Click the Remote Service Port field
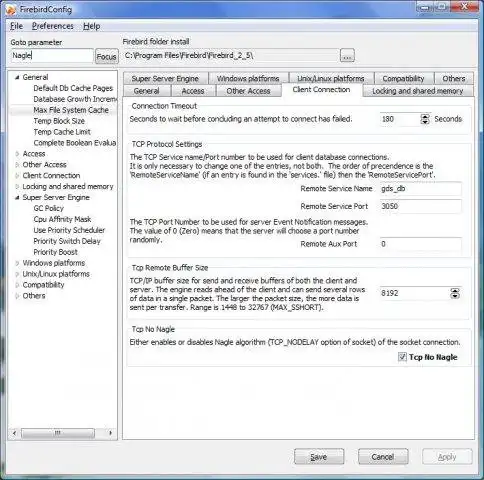 coord(421,206)
